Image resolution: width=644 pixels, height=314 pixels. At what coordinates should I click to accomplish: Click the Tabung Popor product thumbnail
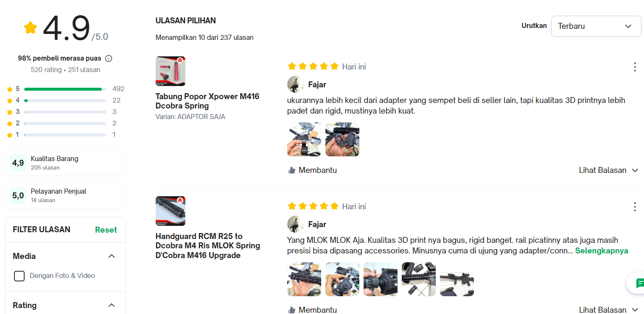coord(171,71)
